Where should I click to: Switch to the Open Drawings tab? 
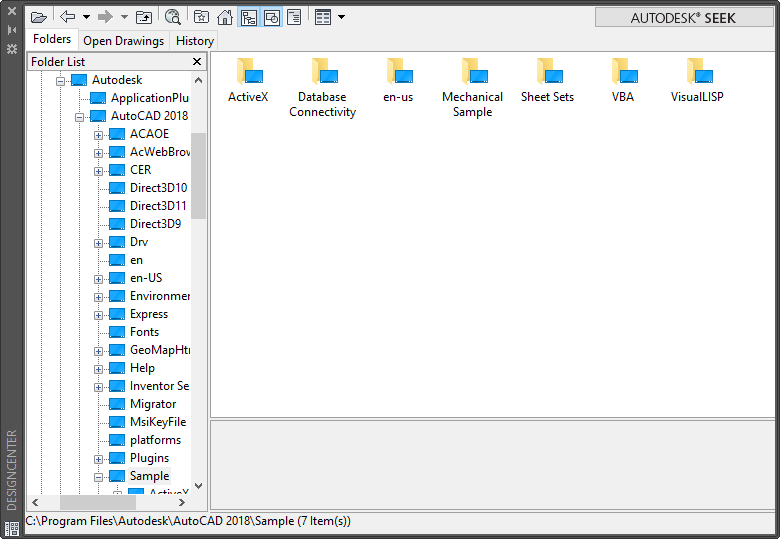tap(123, 41)
